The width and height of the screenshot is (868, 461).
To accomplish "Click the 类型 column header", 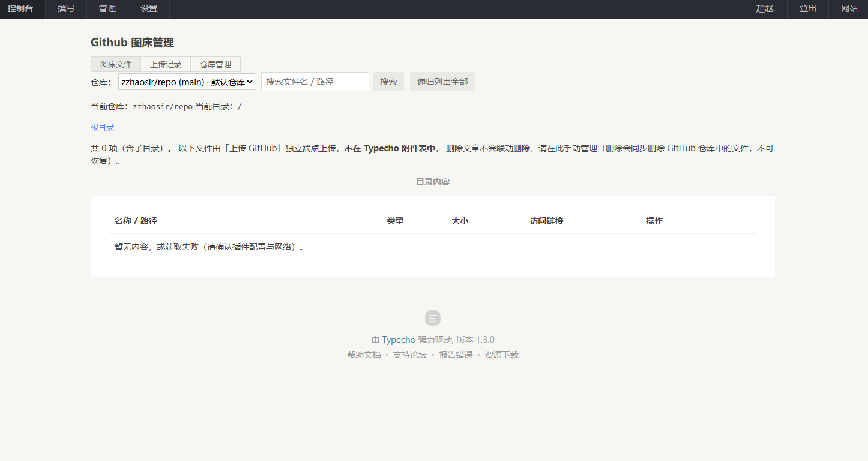I will click(x=395, y=221).
